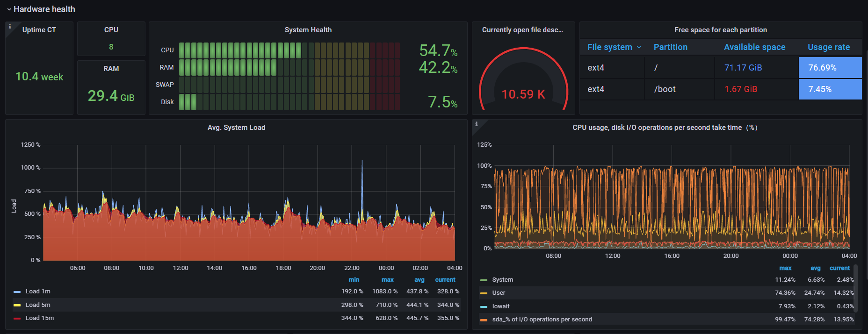Open the Avg. System Load panel title menu
The height and width of the screenshot is (334, 868).
coord(236,128)
